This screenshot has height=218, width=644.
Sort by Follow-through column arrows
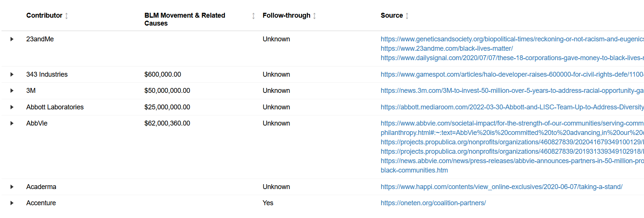coord(314,16)
